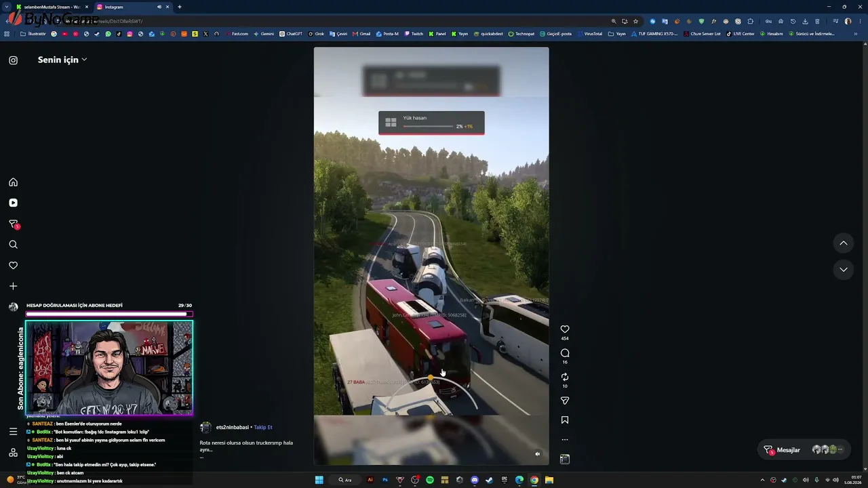Go to next reel arrow

[844, 270]
